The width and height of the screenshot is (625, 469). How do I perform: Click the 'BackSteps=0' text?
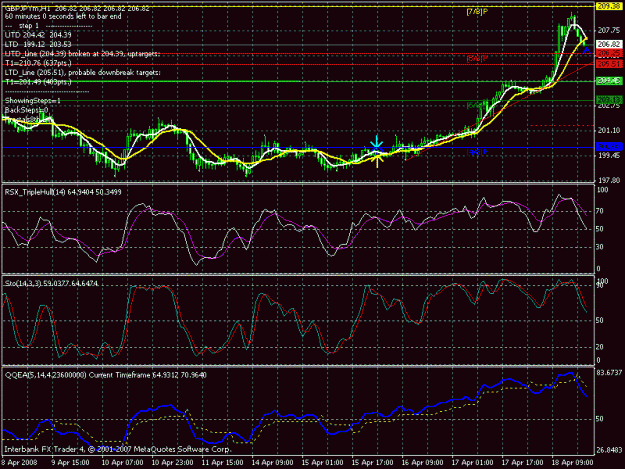coord(26,110)
